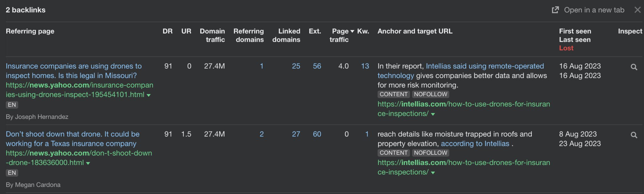644x194 pixels.
Task: Click the Anchor and target URL header
Action: pos(415,31)
